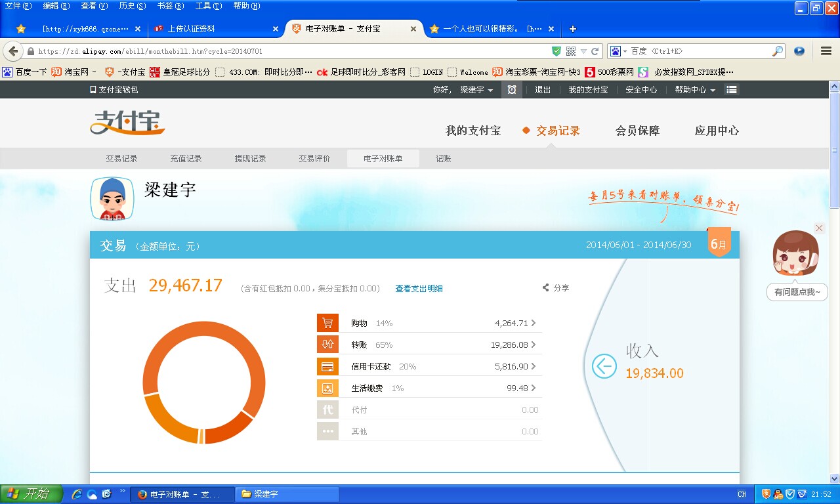The width and height of the screenshot is (840, 504).
Task: Click the search magnifier icon
Action: point(778,51)
